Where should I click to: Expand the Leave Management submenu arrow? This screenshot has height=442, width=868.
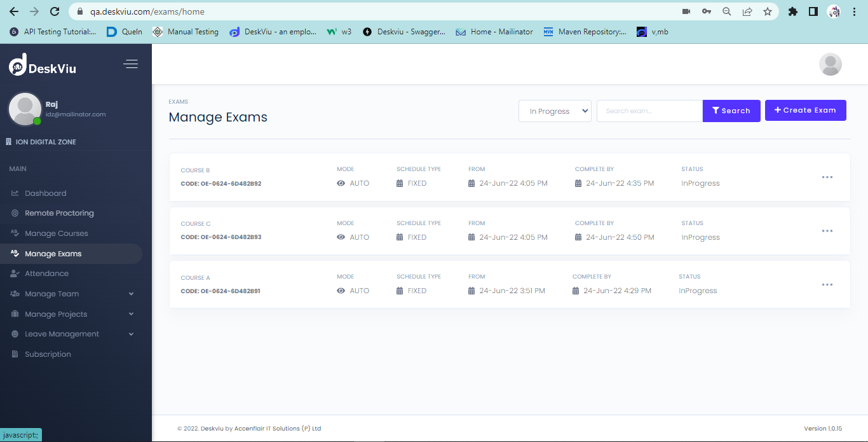tap(132, 334)
